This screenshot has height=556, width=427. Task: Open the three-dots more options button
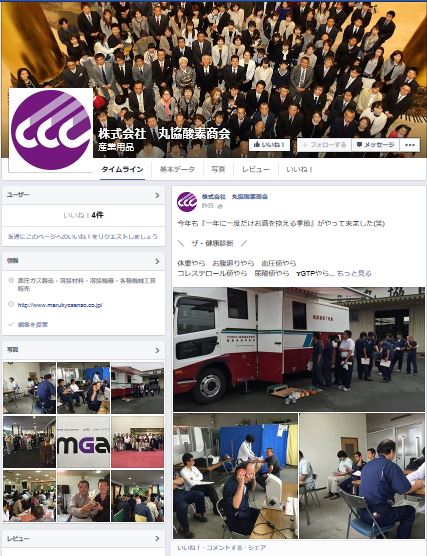410,145
